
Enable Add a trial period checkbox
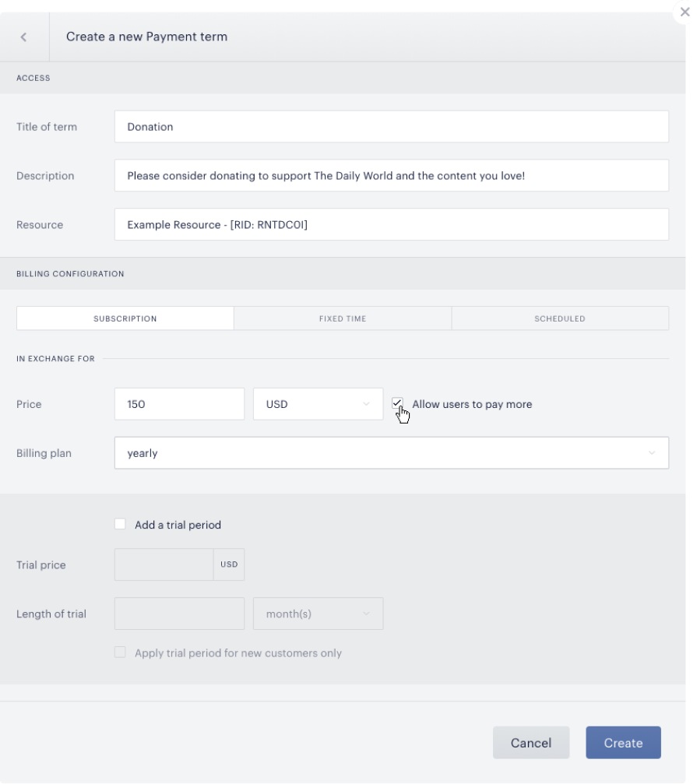[120, 524]
